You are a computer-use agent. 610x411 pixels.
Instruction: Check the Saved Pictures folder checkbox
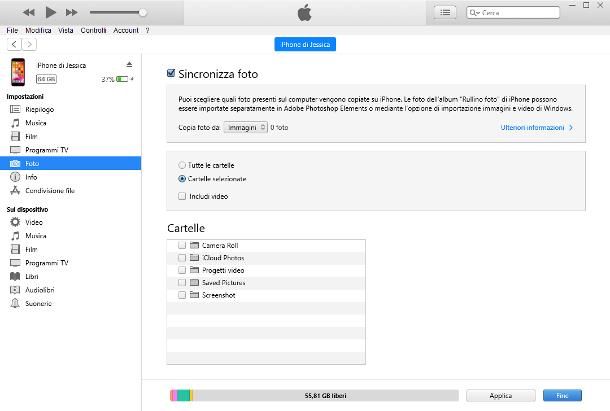point(182,283)
